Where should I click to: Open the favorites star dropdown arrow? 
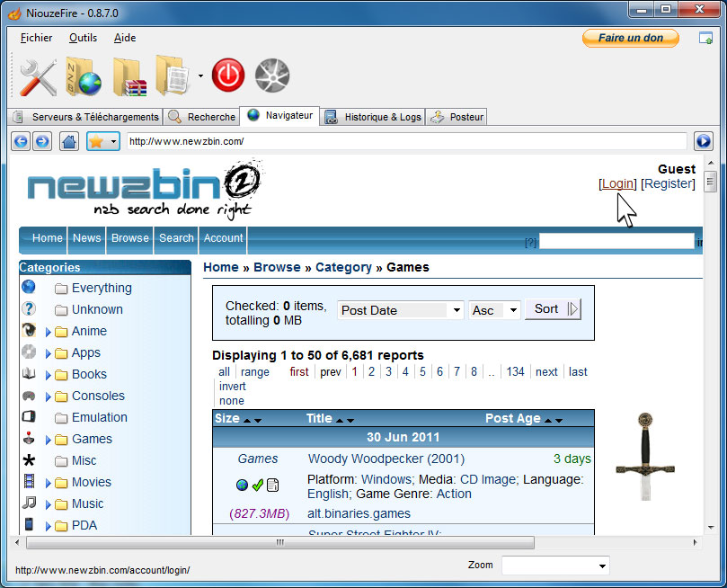pos(113,142)
